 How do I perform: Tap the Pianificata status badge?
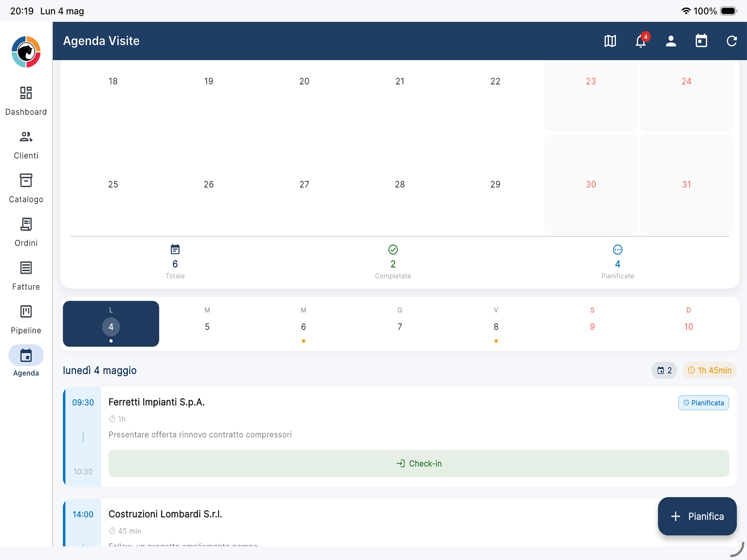(x=704, y=402)
